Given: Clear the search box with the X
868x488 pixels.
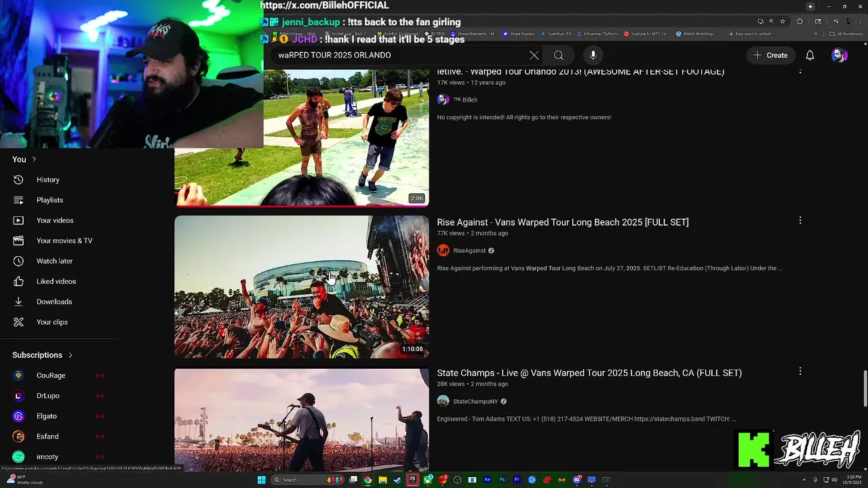Looking at the screenshot, I should tap(534, 55).
